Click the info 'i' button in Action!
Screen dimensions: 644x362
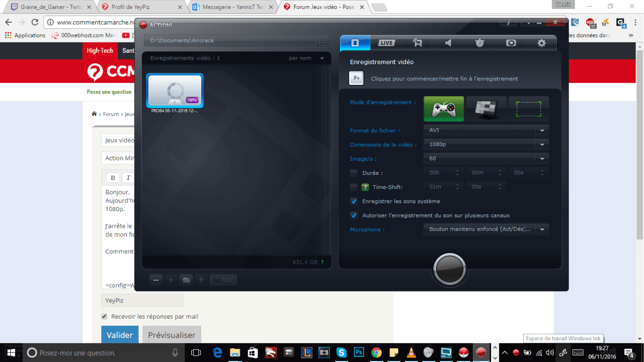click(508, 22)
